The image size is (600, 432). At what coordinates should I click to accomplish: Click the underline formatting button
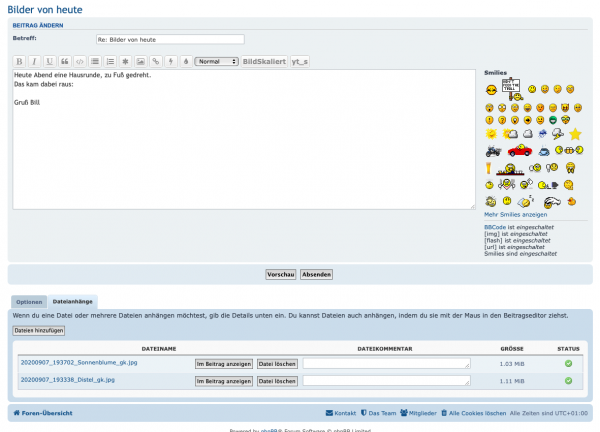click(49, 61)
